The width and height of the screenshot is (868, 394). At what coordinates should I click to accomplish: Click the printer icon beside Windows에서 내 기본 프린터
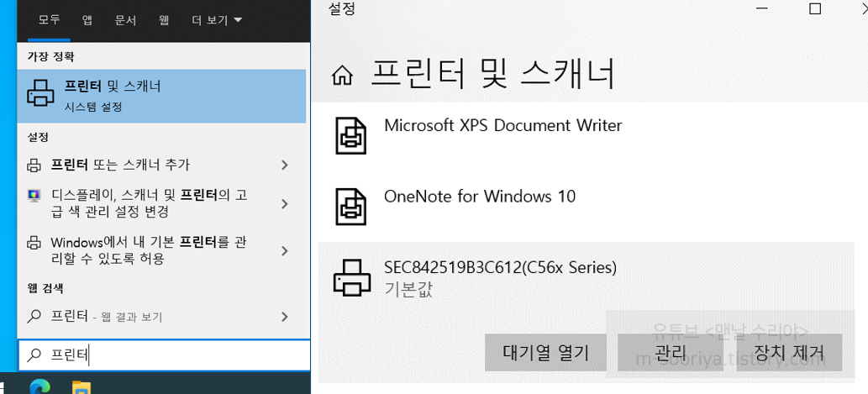click(34, 243)
